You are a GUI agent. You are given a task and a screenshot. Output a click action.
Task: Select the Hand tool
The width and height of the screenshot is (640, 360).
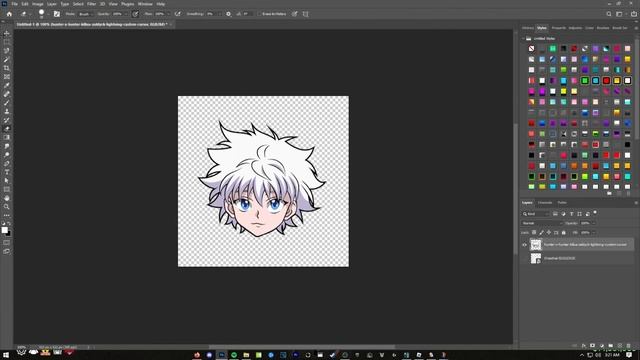click(7, 198)
